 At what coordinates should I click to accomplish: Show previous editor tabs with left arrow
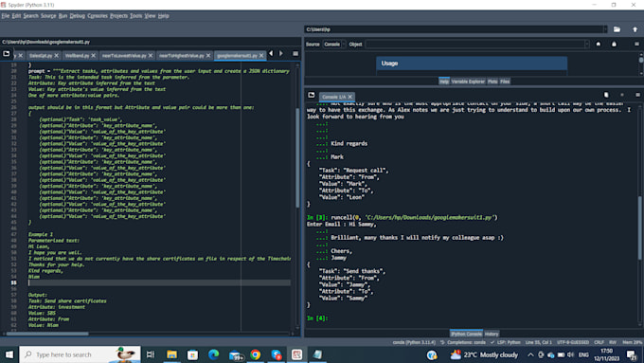pyautogui.click(x=271, y=53)
